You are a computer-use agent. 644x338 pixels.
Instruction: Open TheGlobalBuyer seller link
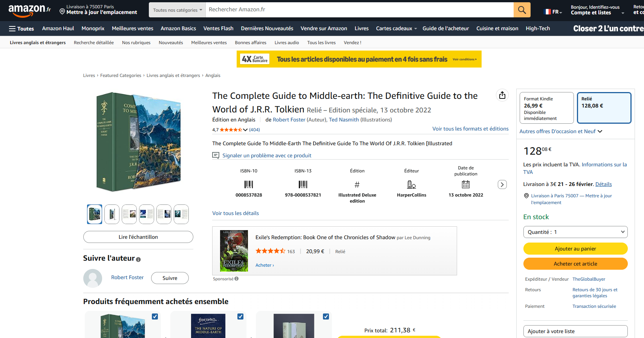[x=589, y=279]
